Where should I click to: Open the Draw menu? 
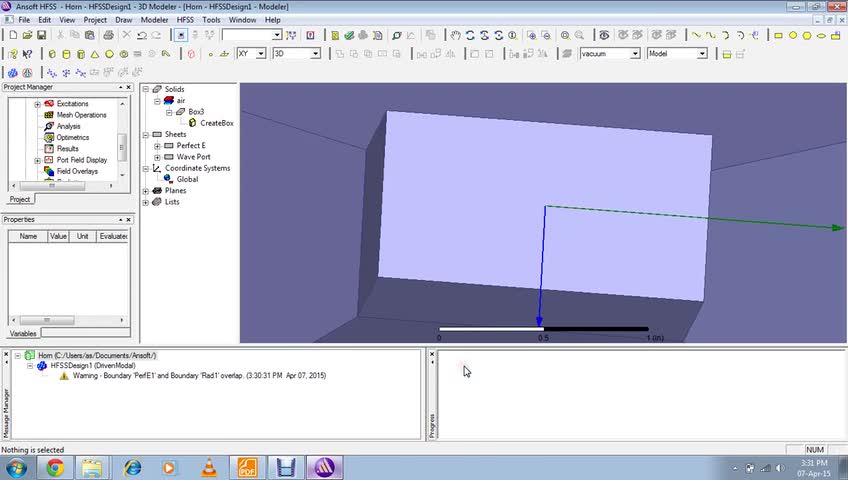click(123, 20)
